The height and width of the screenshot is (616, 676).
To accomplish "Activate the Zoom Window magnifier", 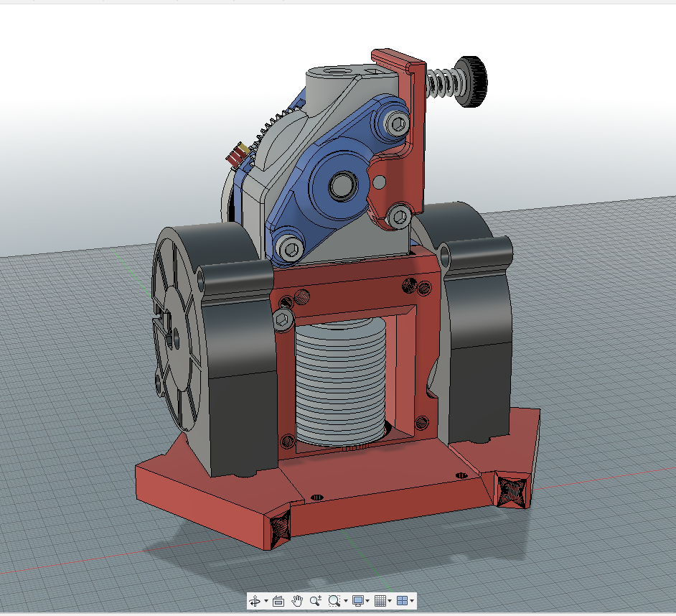I will pos(334,600).
